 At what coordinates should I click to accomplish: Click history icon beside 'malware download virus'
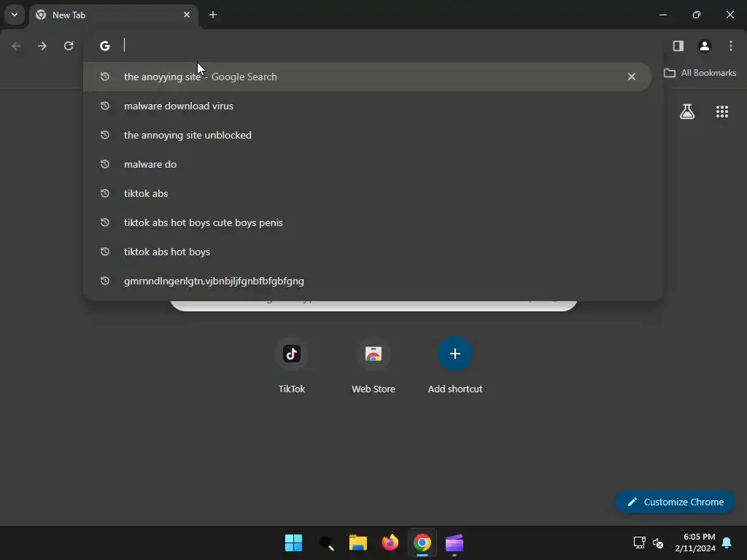coord(105,106)
